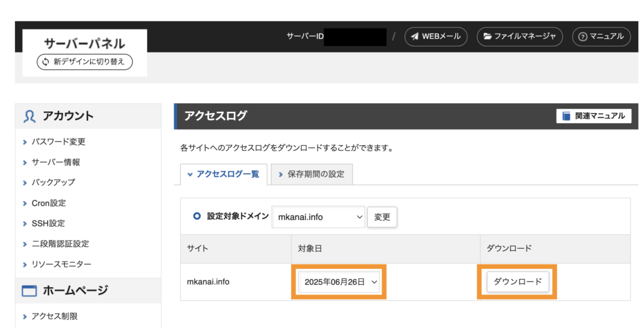Open the リソースモニター link
The width and height of the screenshot is (644, 328).
tap(62, 264)
